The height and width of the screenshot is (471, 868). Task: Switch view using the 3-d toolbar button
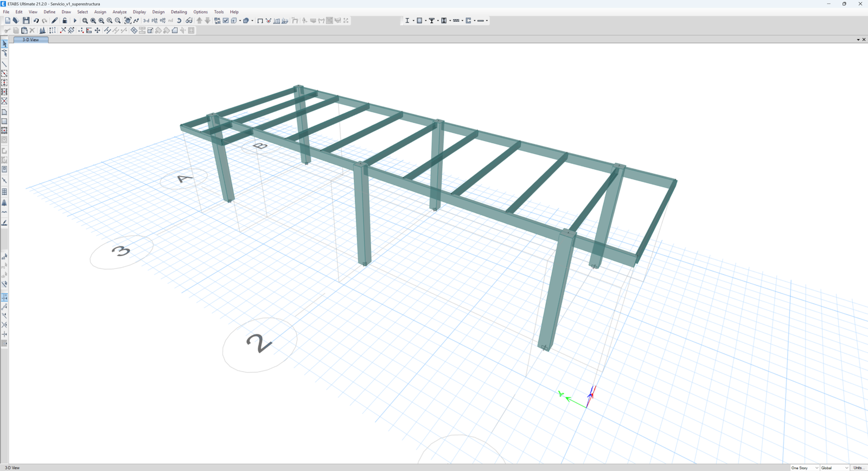146,21
